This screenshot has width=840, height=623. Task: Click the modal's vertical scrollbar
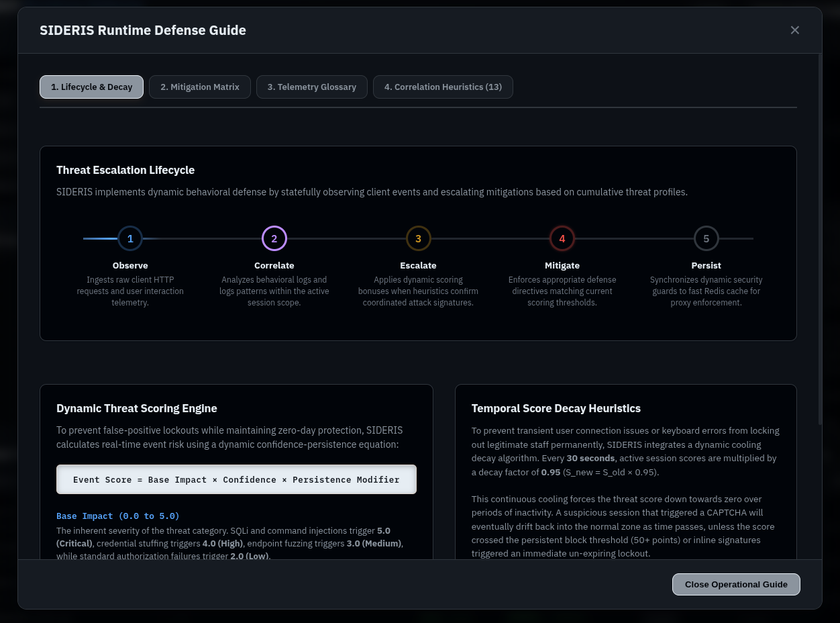click(819, 238)
